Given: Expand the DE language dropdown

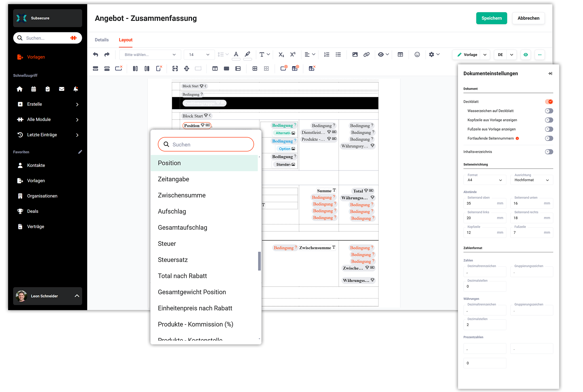Looking at the screenshot, I should (x=512, y=55).
